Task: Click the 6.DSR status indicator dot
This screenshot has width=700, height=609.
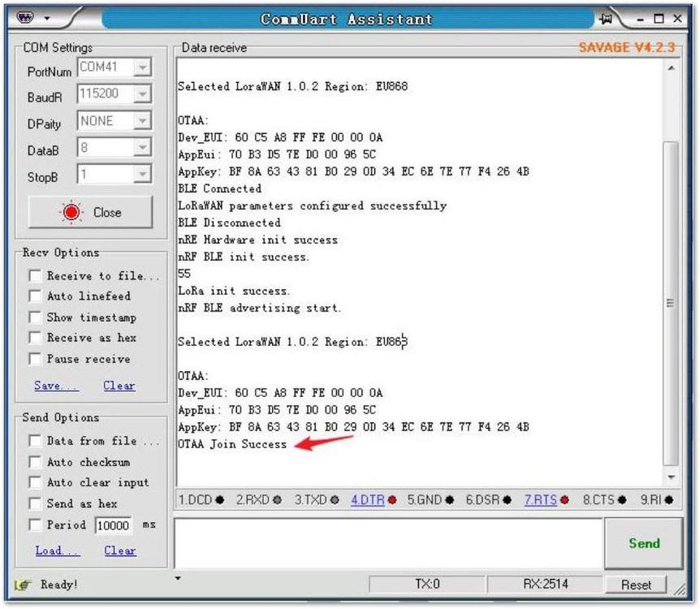Action: coord(508,500)
